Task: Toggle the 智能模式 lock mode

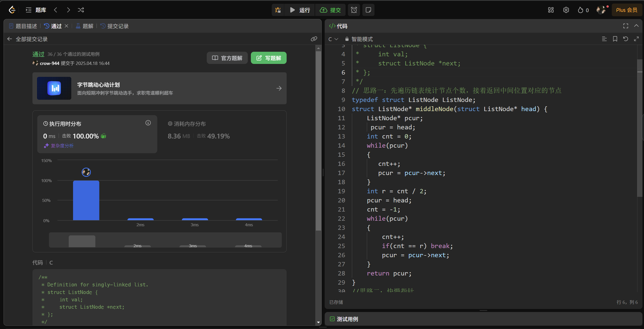Action: [x=359, y=39]
